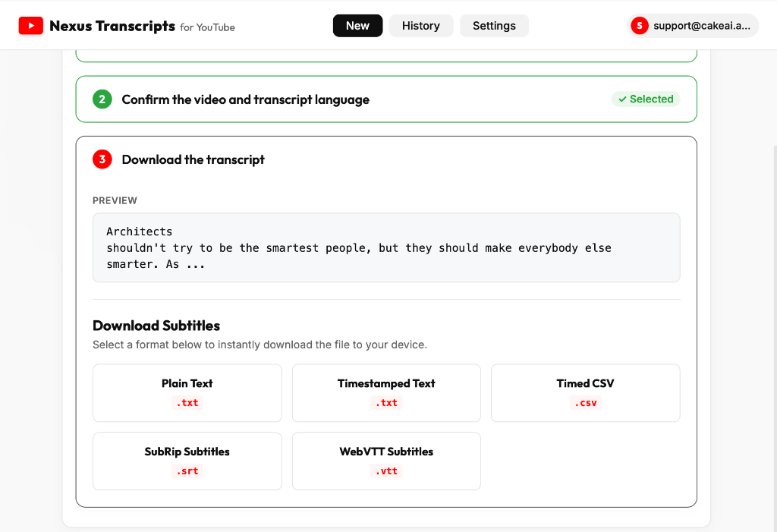This screenshot has height=532, width=777.
Task: Click the PREVIEW label
Action: (x=115, y=200)
